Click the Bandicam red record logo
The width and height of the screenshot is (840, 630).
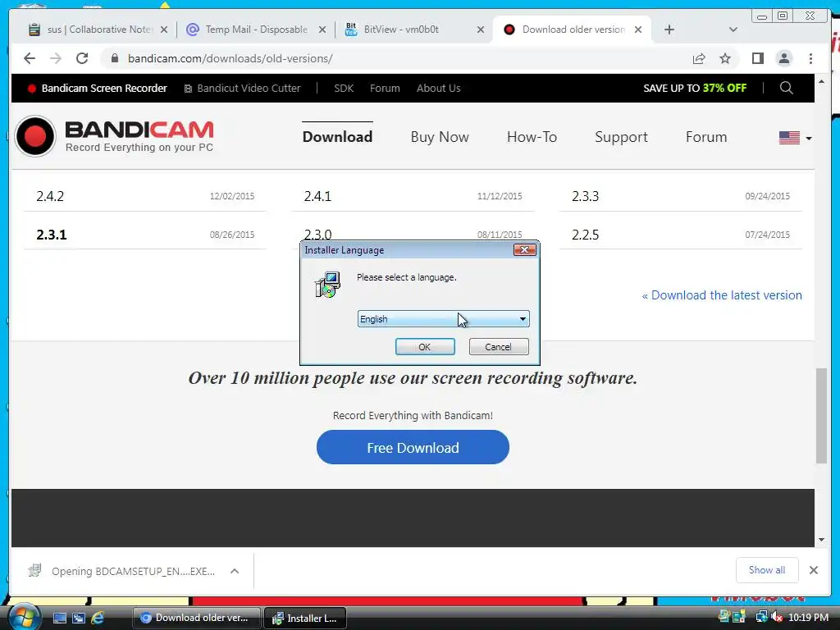click(x=35, y=136)
